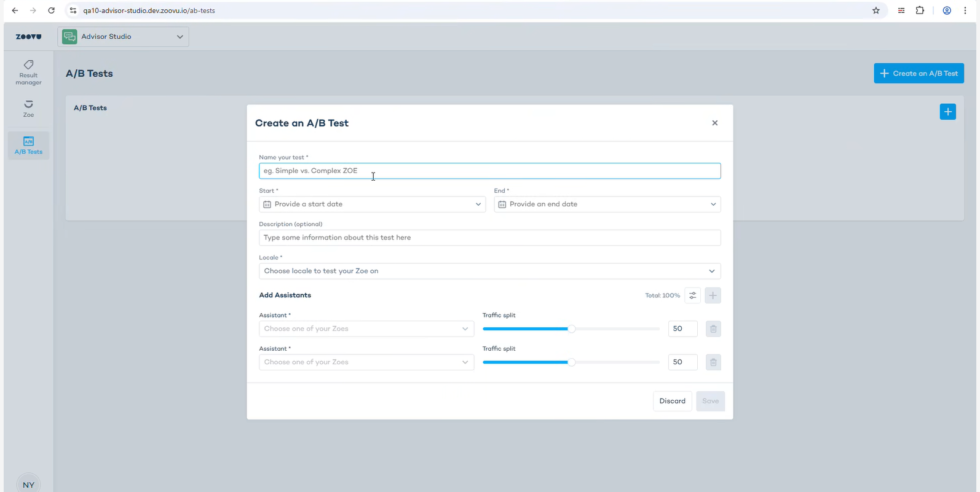980x492 pixels.
Task: Open the Zoe sidebar item
Action: tap(28, 109)
